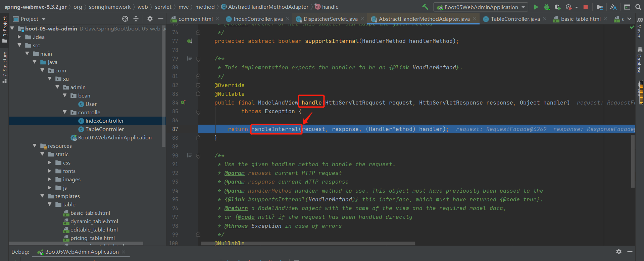Fold the Javadoc block at line 79
The image size is (644, 261).
click(198, 59)
